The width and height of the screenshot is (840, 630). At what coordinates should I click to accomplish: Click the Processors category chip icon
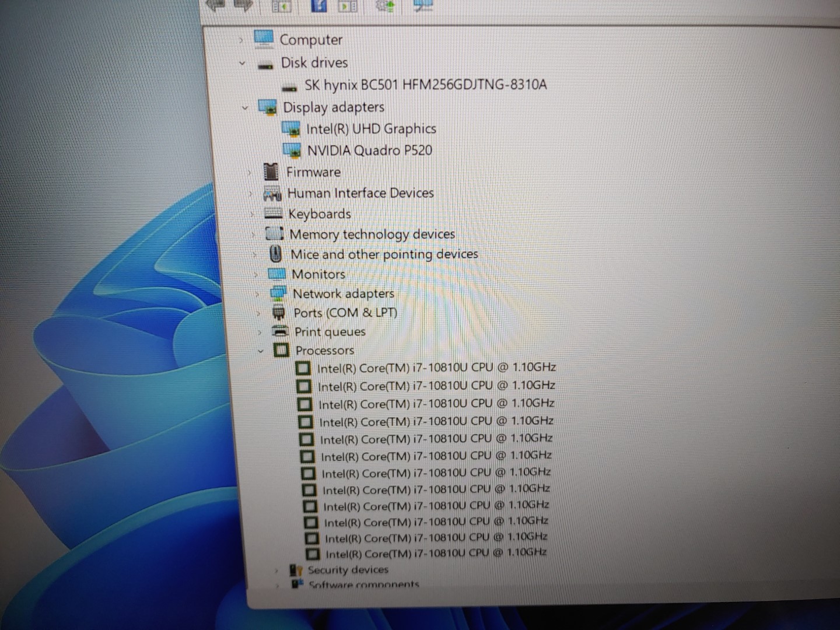[x=281, y=350]
